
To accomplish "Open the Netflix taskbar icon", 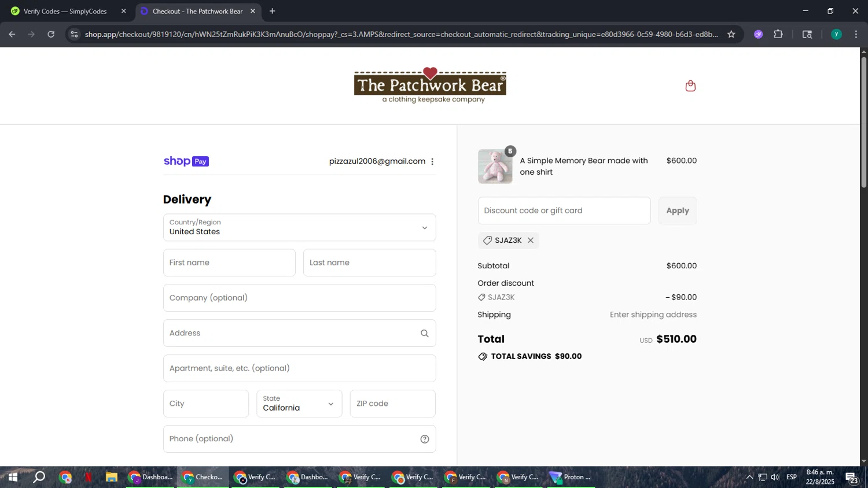I will [89, 477].
